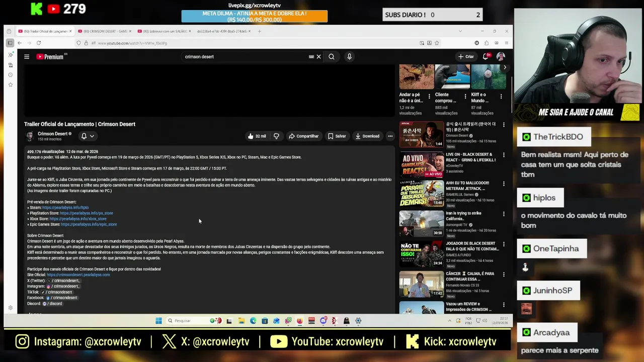This screenshot has width=644, height=362.
Task: Switch to Sobrevivi com um SALÁRIO tab
Action: (x=164, y=31)
